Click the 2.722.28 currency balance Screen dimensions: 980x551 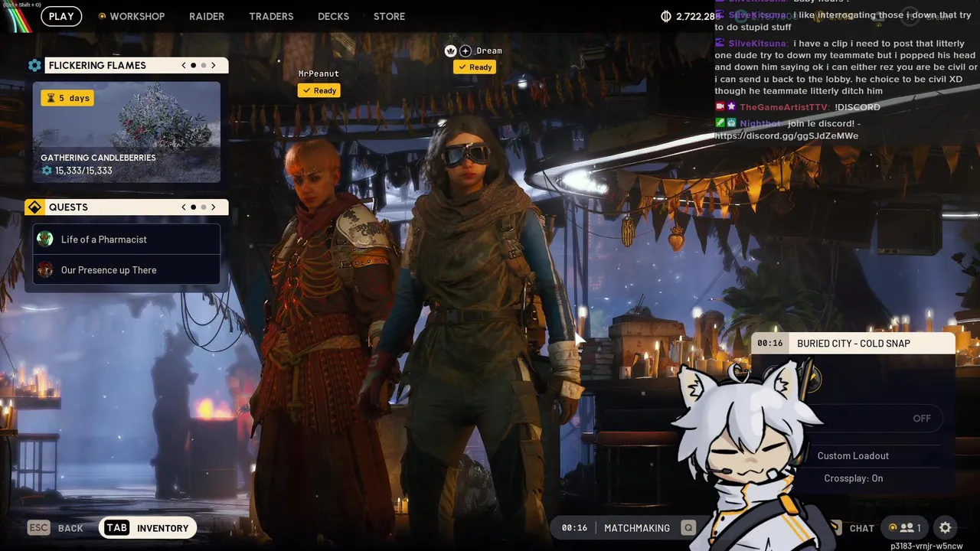tap(695, 16)
